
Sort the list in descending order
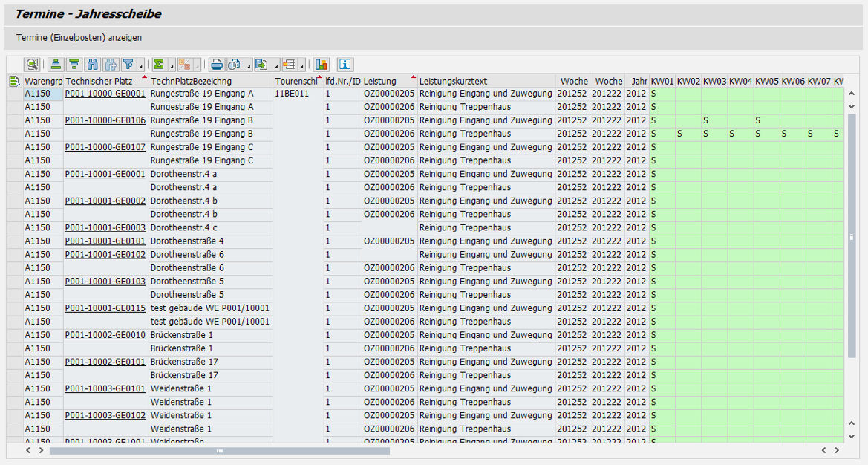(74, 65)
